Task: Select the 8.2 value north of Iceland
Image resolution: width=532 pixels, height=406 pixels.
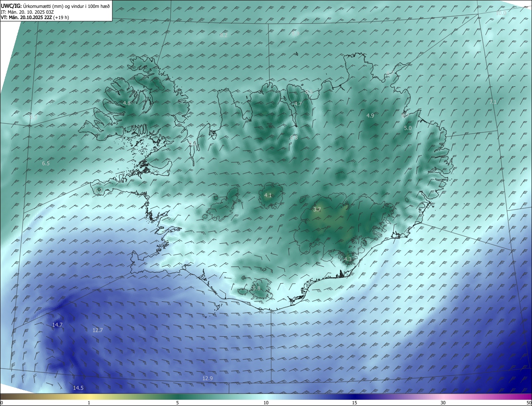Action: click(224, 35)
